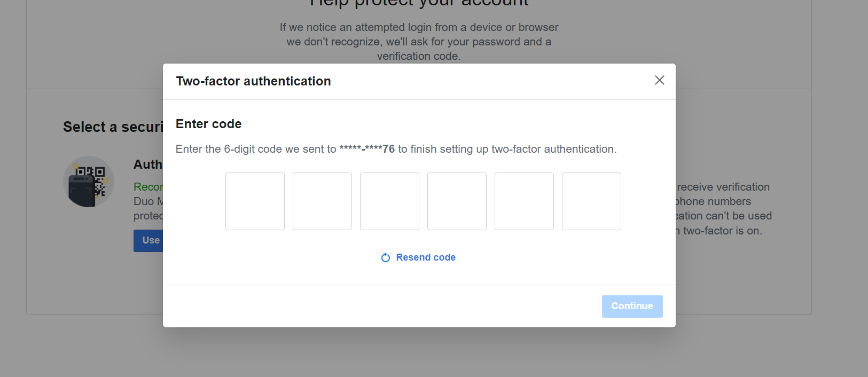Click the Resend code link
Viewport: 868px width, 377px height.
[x=426, y=257]
